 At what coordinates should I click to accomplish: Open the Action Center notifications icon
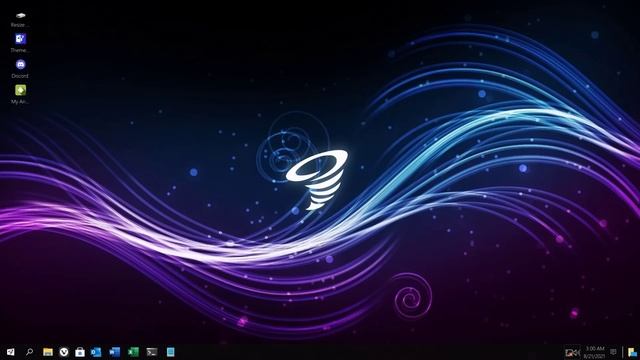613,352
